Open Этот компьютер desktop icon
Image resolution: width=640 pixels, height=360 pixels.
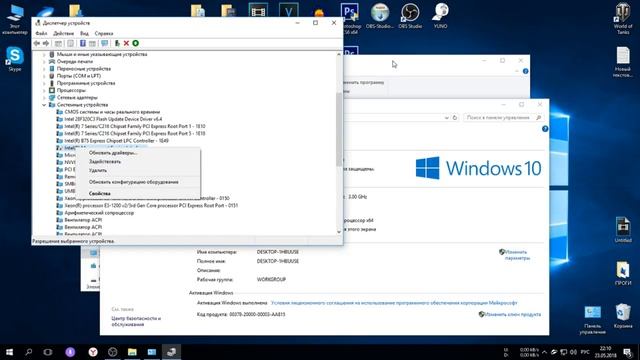pos(15,19)
